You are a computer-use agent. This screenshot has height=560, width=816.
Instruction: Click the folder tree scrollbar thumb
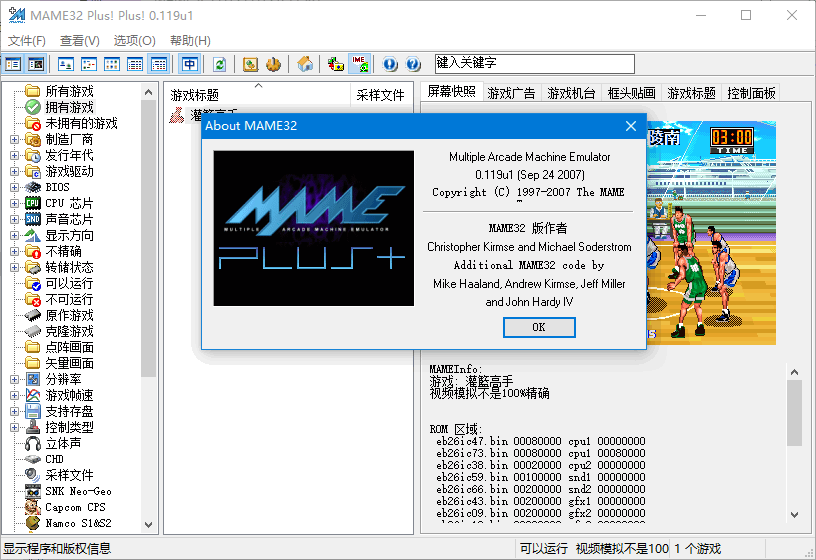click(148, 238)
